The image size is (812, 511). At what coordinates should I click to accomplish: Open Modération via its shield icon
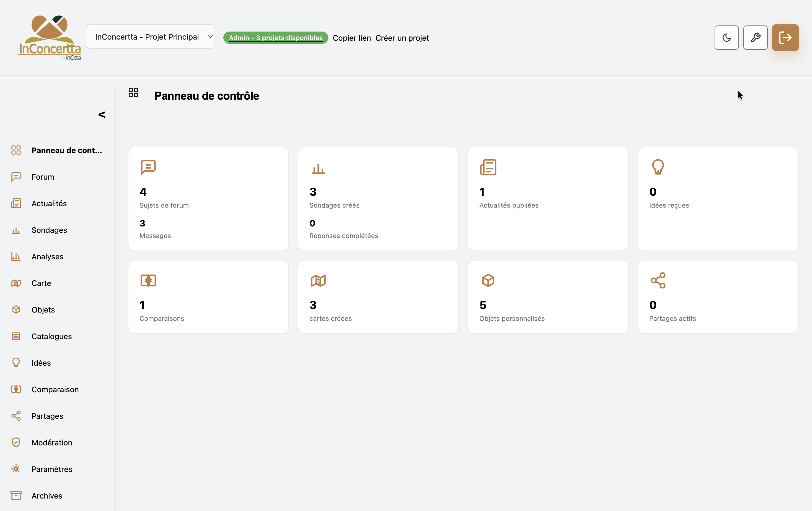(x=16, y=442)
